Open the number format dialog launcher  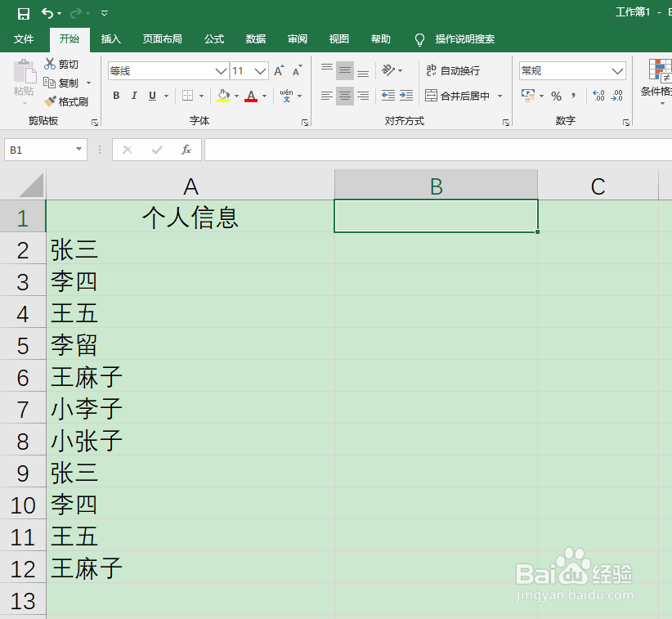[626, 123]
